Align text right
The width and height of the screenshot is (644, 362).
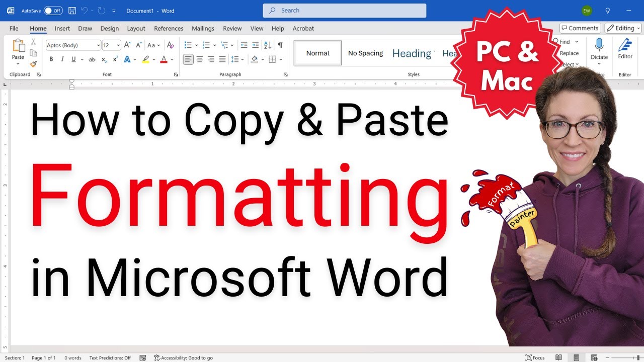[211, 59]
